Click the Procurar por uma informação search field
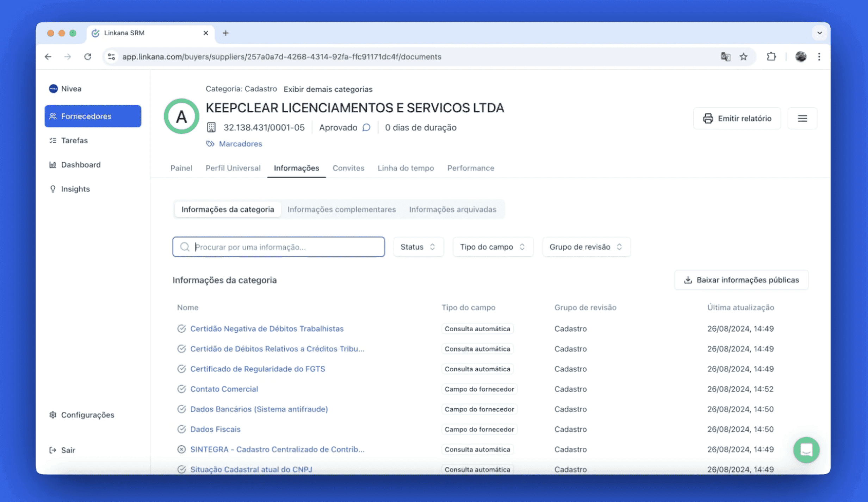Screen dimensions: 868x502 click(x=278, y=247)
